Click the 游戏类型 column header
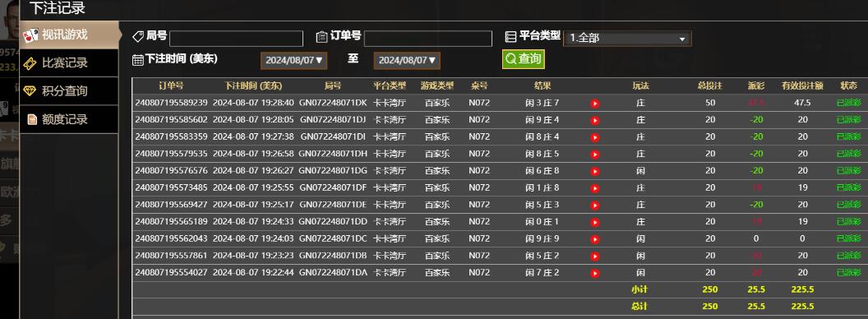 tap(436, 86)
